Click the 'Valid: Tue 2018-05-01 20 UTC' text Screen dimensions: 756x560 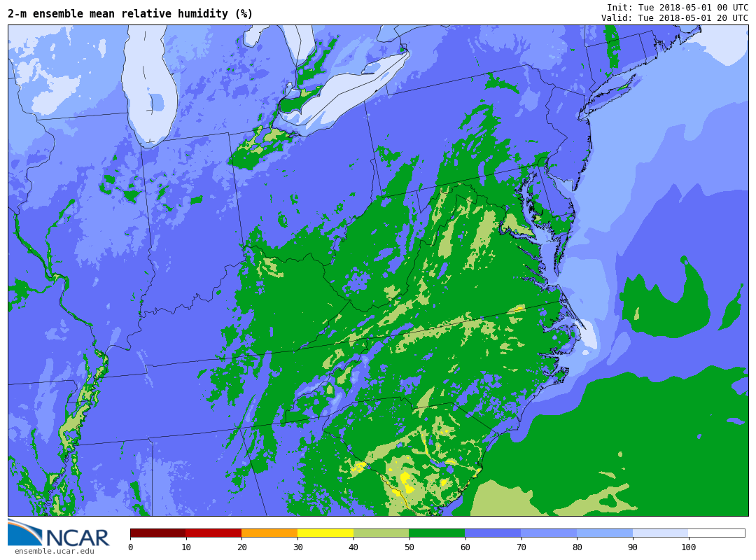pos(675,17)
